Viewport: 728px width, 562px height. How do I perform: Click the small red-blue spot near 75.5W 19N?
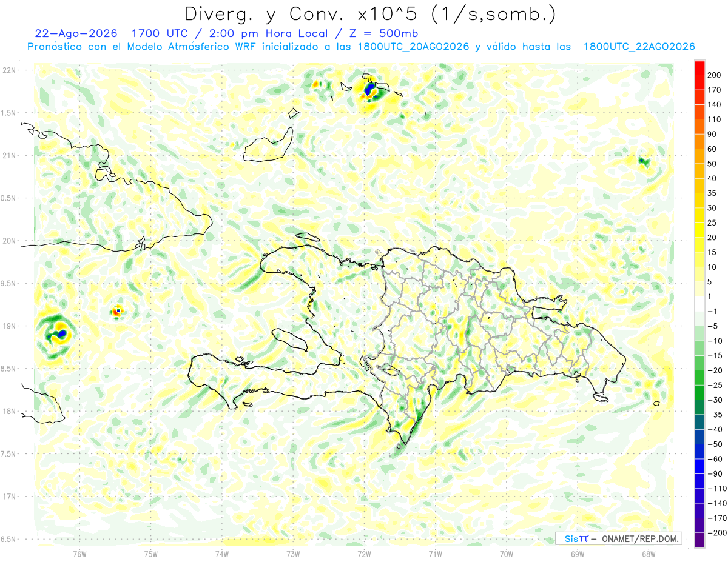[118, 312]
